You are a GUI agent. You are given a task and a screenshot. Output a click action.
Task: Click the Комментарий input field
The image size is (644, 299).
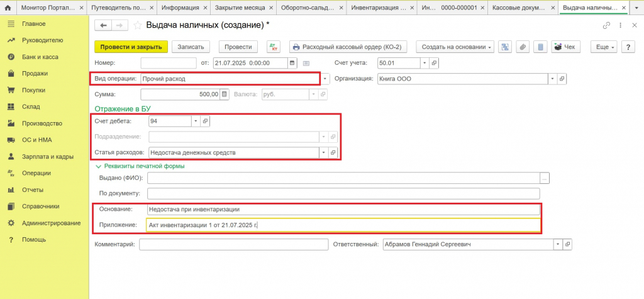pos(234,244)
